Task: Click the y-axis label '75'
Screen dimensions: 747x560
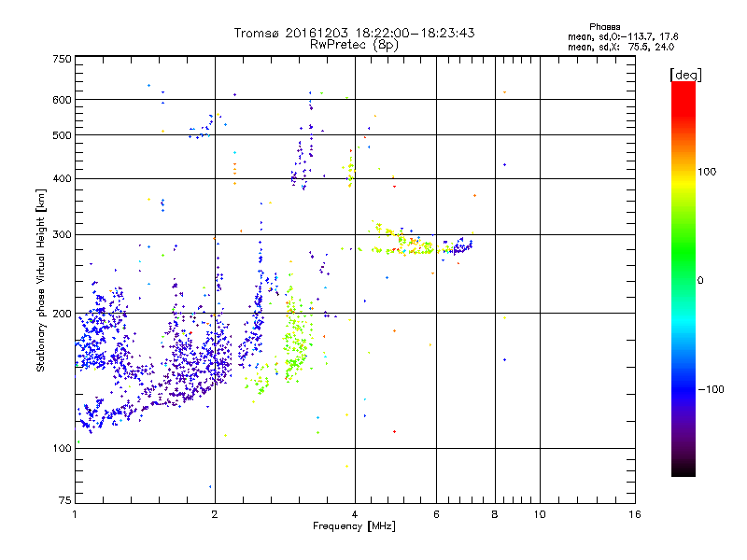Action: click(65, 500)
